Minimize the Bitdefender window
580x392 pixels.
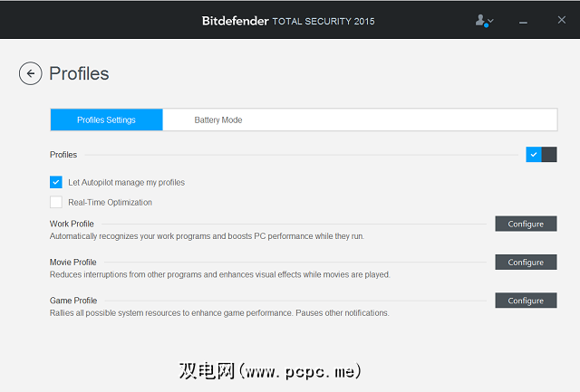pyautogui.click(x=523, y=23)
